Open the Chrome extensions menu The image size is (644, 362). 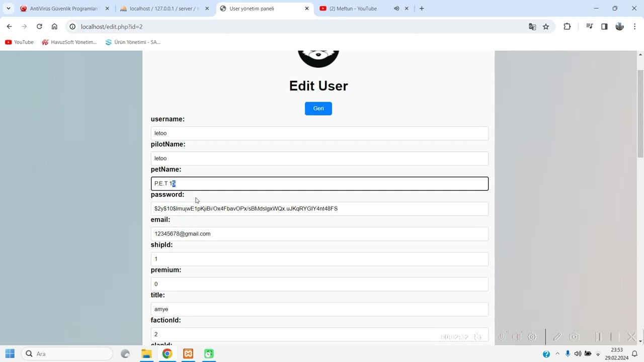tap(567, 27)
